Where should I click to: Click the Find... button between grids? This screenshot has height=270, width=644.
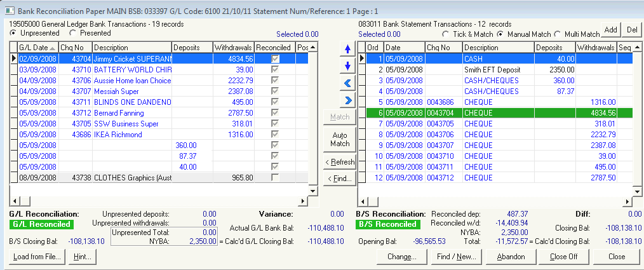(340, 179)
